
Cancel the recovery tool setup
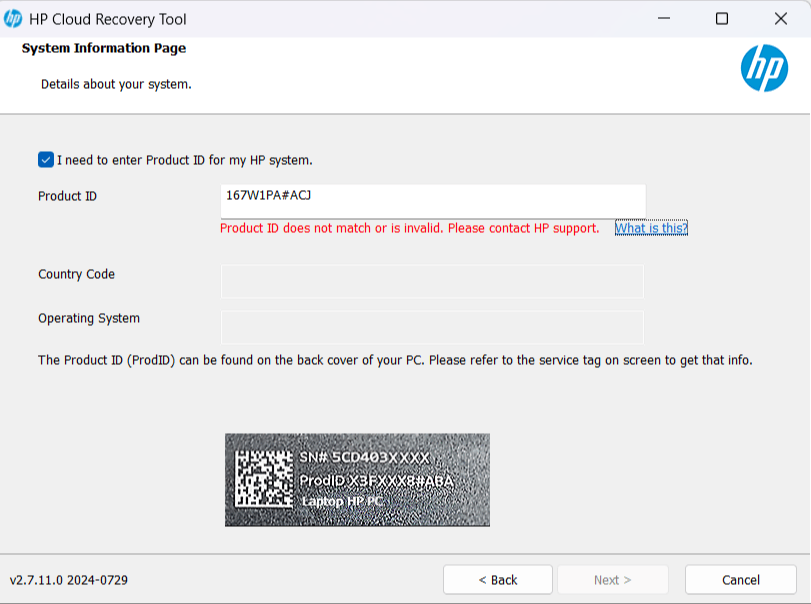[740, 580]
